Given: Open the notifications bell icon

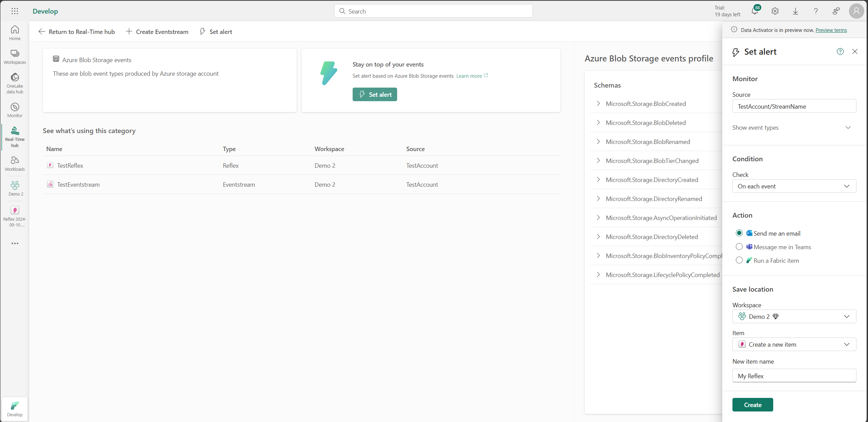Looking at the screenshot, I should point(755,11).
